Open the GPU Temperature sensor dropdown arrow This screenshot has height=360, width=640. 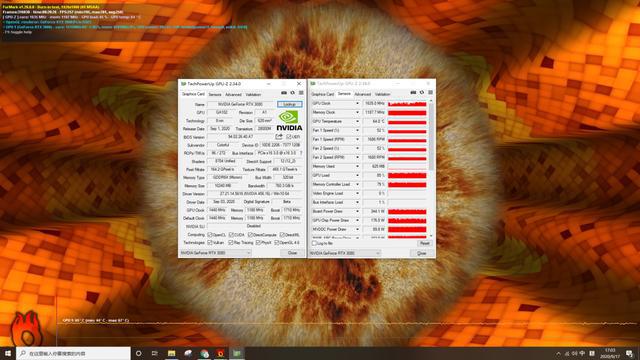pyautogui.click(x=358, y=122)
